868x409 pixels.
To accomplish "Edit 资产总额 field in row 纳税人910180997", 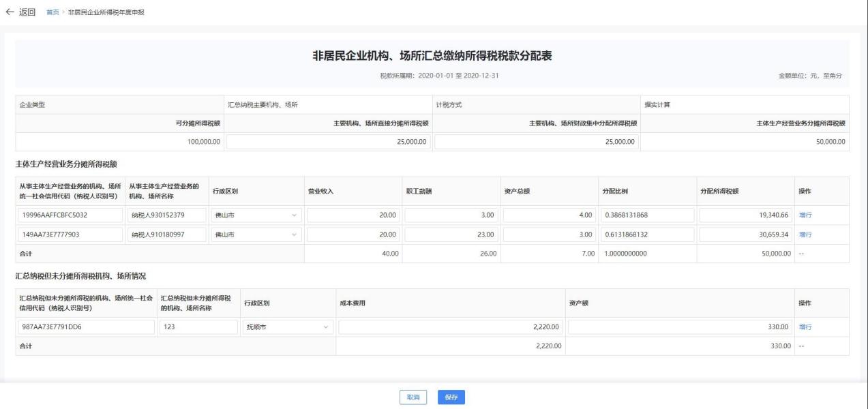I will point(549,234).
